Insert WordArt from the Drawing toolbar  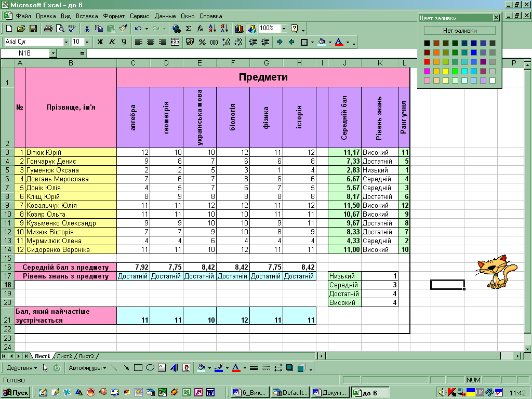point(174,368)
